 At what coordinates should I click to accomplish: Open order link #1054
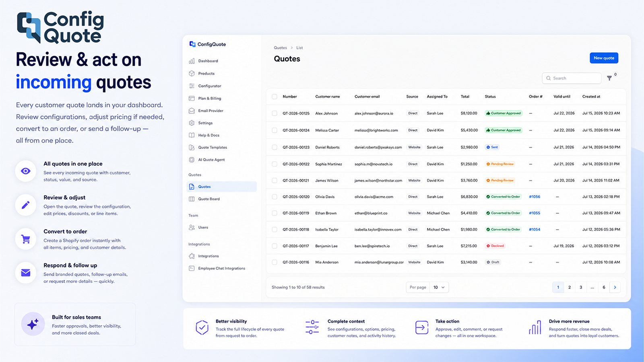pos(535,230)
